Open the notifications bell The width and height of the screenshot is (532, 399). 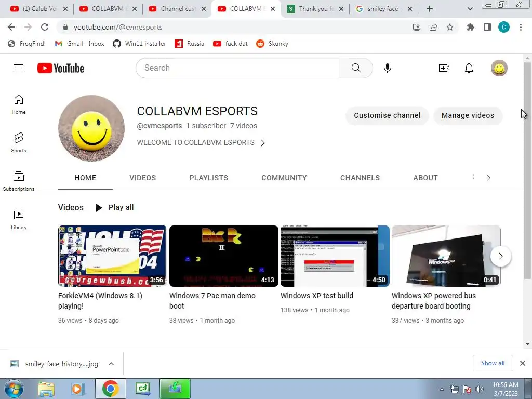469,68
